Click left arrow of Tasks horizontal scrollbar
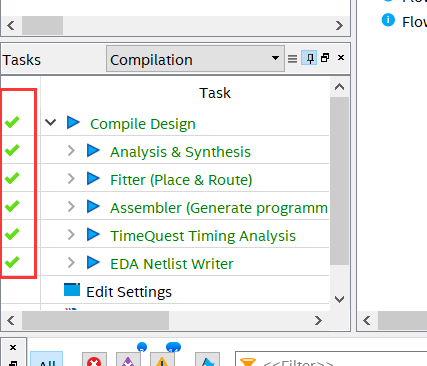Viewport: 427px width, 366px height. click(x=11, y=321)
